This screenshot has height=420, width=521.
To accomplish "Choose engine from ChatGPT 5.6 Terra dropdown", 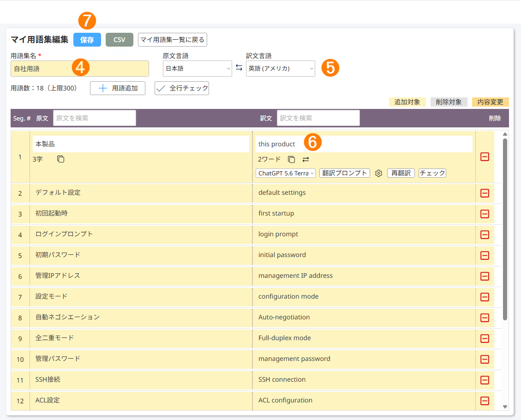I will pyautogui.click(x=286, y=173).
